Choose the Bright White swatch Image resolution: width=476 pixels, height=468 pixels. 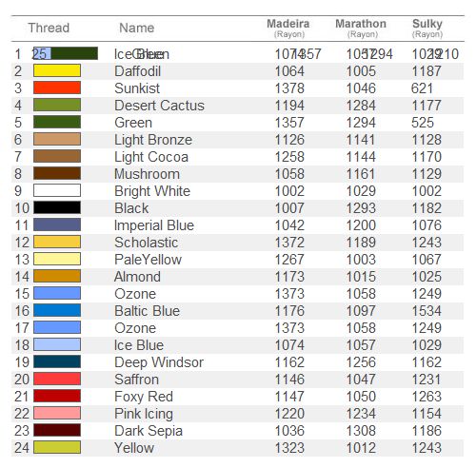(57, 190)
